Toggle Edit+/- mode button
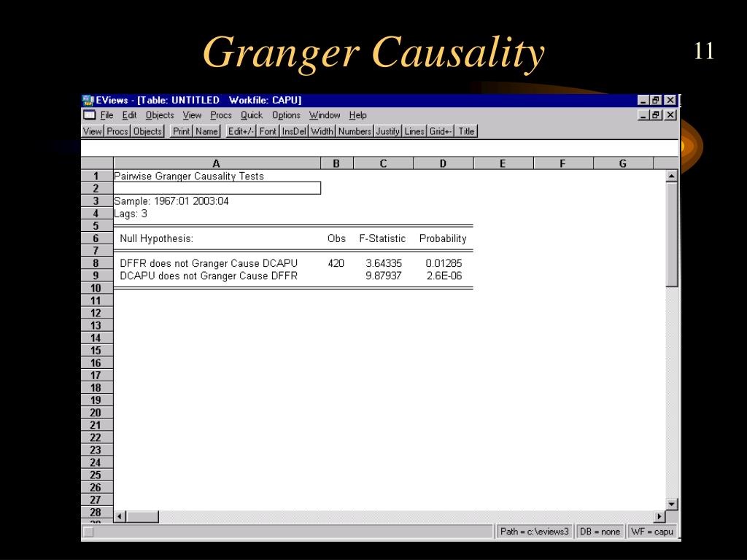 (x=241, y=131)
